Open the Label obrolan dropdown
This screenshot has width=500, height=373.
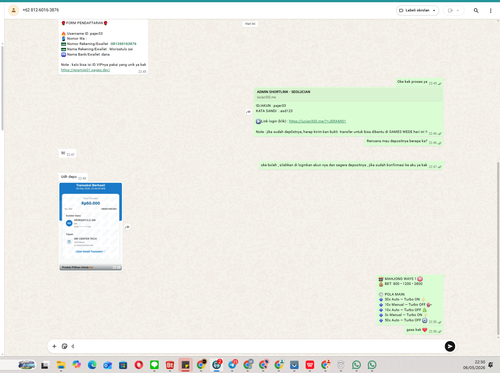coord(417,11)
